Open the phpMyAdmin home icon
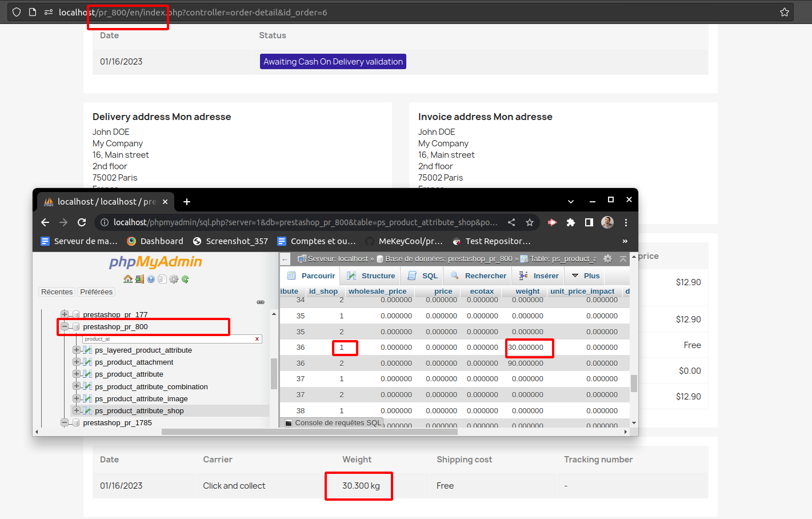Image resolution: width=812 pixels, height=519 pixels. coord(128,279)
